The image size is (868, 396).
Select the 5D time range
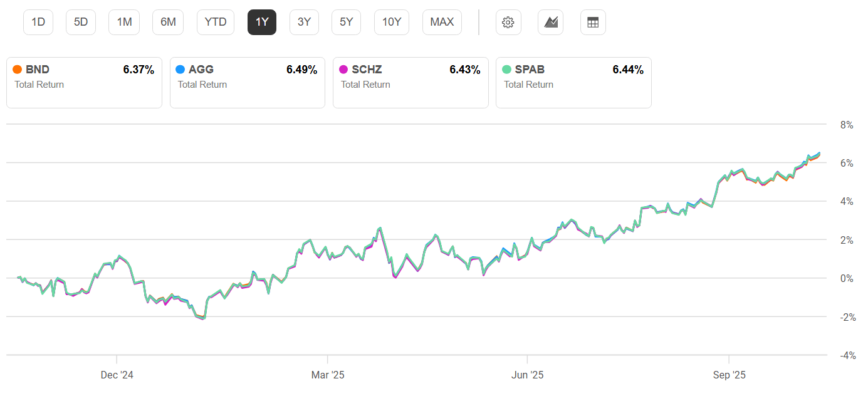pyautogui.click(x=81, y=23)
